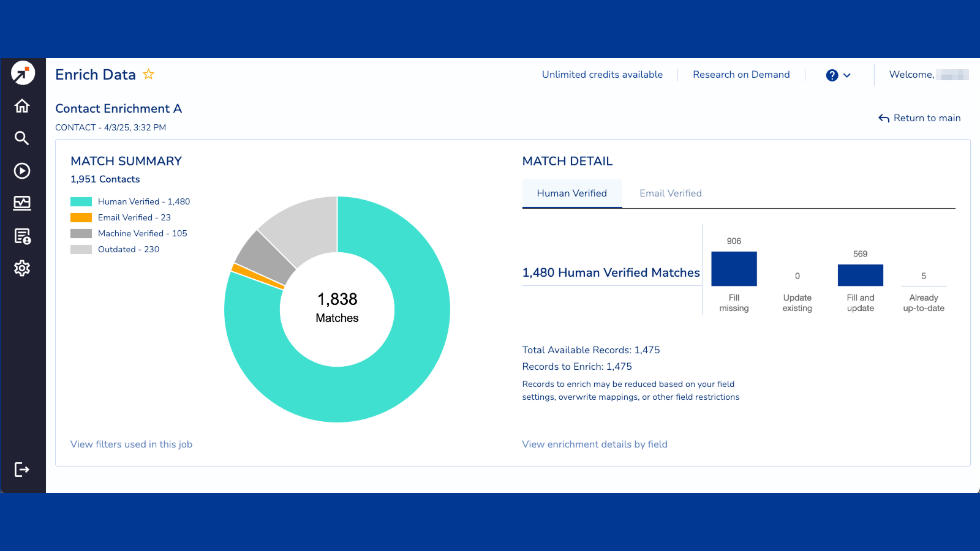Open View enrichment details by field
Viewport: 980px width, 551px height.
[x=594, y=444]
